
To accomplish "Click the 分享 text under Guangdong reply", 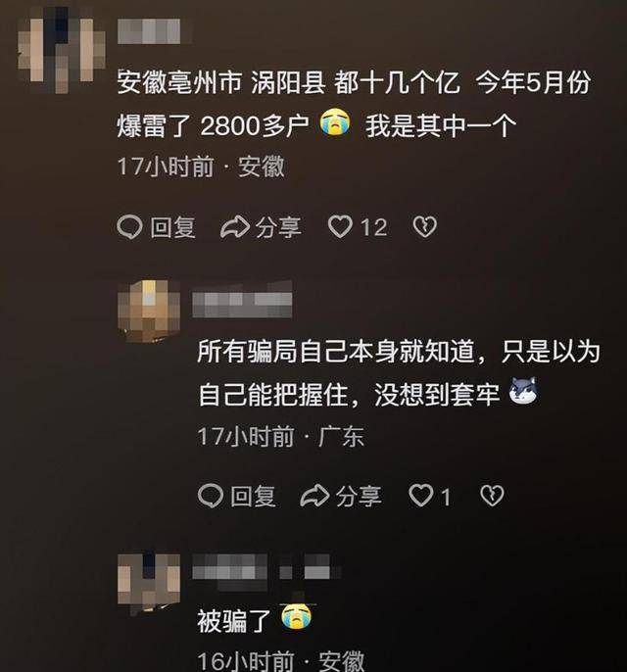I will 359,497.
